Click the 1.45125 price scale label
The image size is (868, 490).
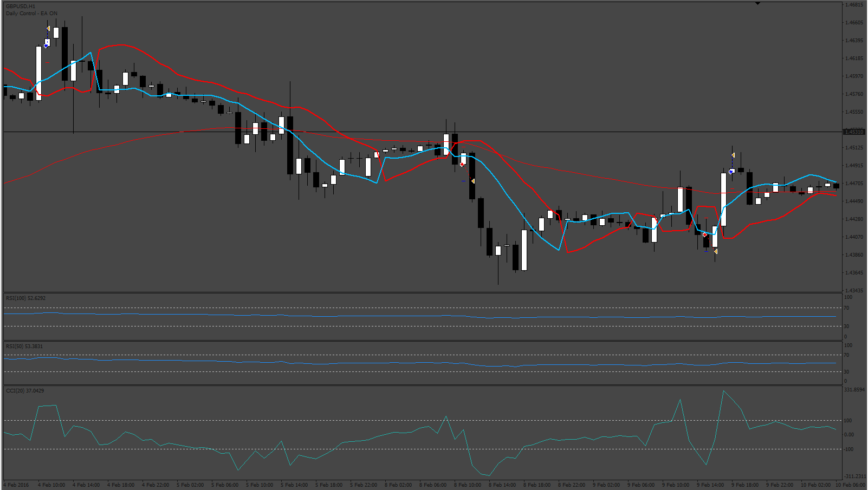point(854,148)
